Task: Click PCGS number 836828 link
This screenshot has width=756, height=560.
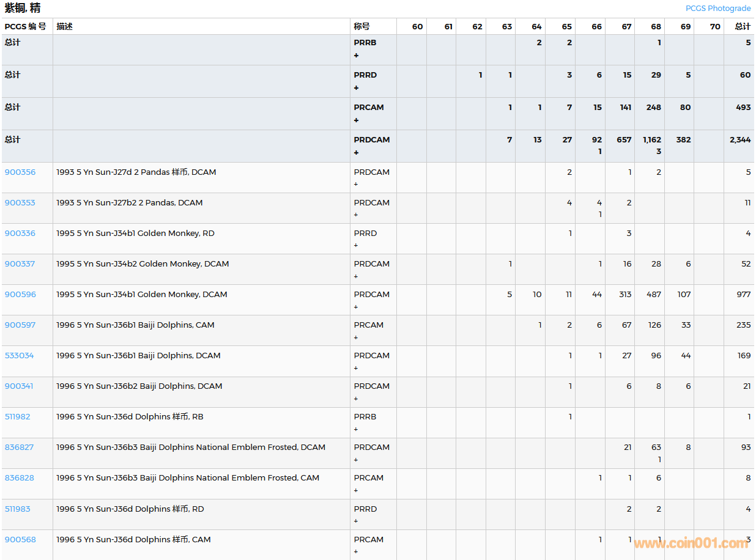Action: click(x=20, y=478)
